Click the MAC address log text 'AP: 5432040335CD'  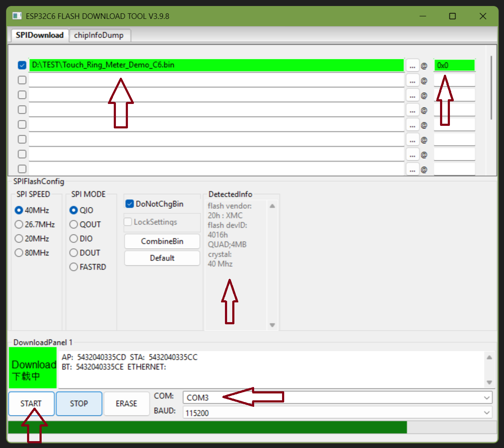click(x=94, y=357)
